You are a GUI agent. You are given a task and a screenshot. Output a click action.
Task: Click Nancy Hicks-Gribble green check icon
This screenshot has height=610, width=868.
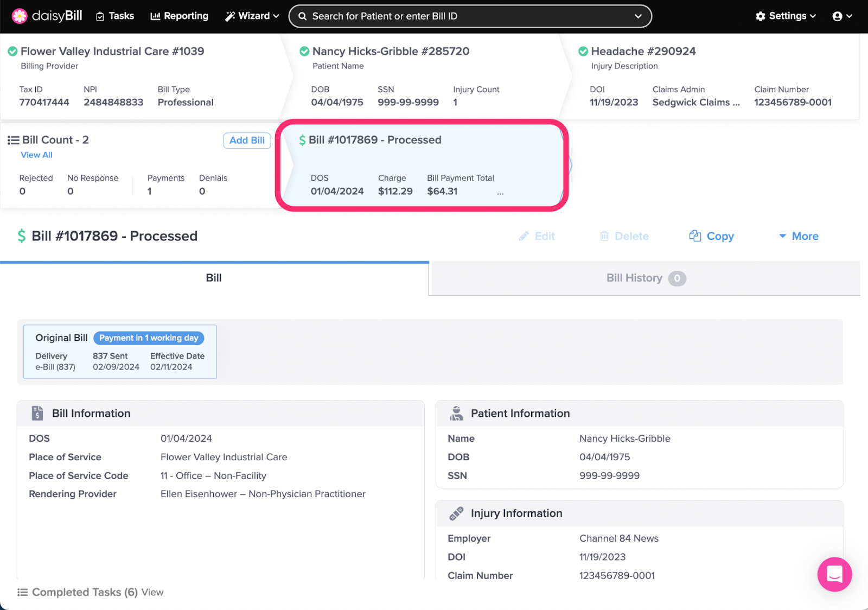tap(304, 51)
